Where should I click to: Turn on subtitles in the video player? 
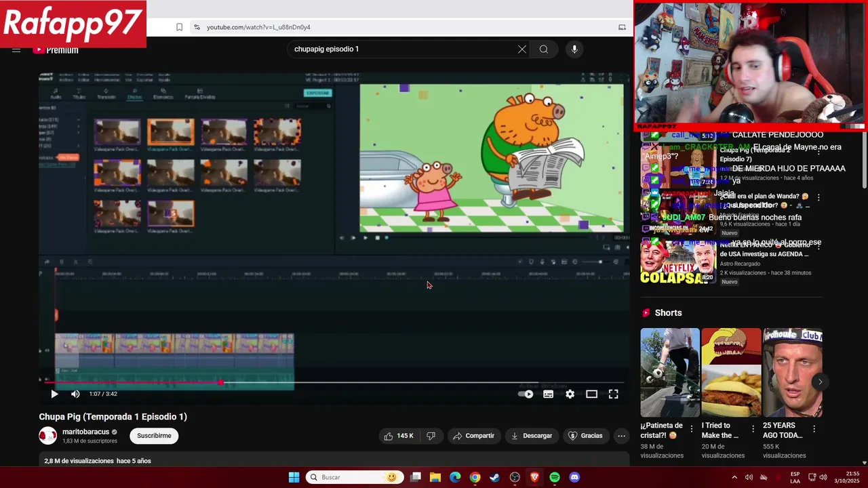click(548, 394)
